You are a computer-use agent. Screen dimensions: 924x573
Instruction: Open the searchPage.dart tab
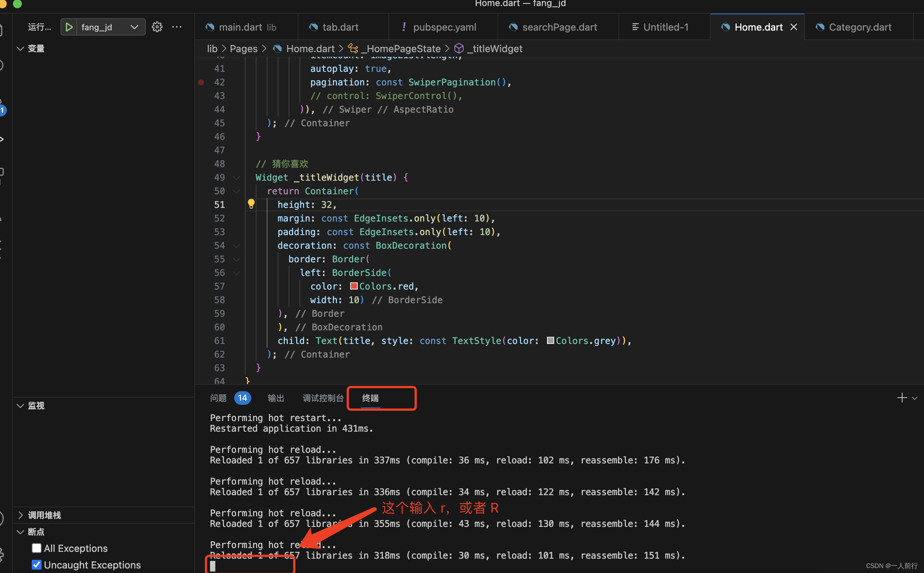[x=558, y=27]
